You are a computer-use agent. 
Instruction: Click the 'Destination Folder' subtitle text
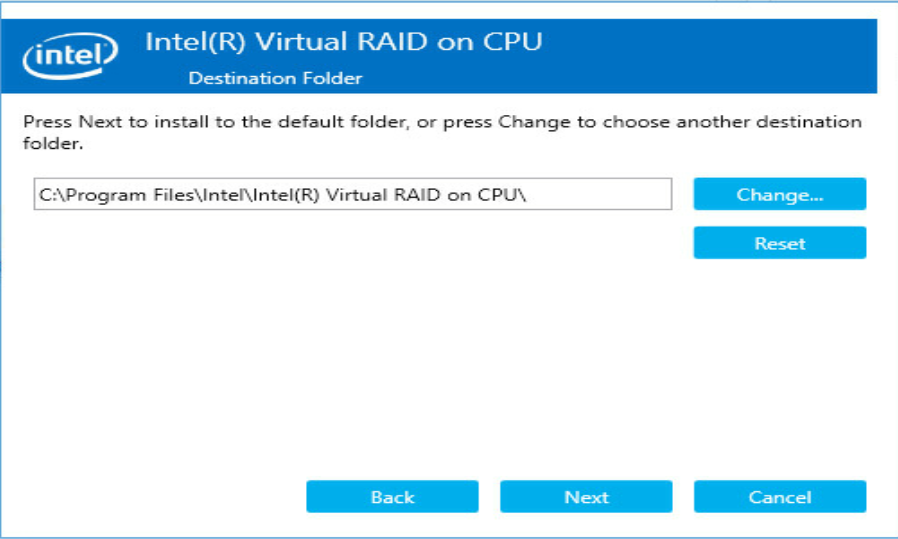(275, 78)
